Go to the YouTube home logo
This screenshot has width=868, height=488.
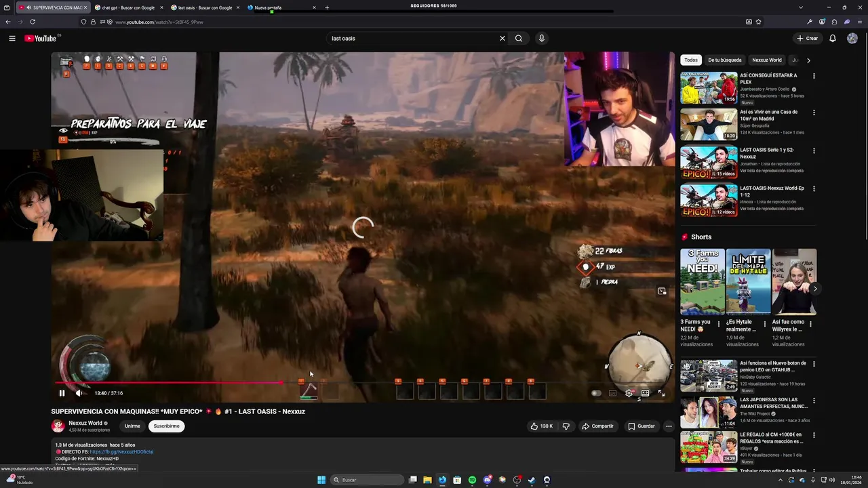coord(41,39)
